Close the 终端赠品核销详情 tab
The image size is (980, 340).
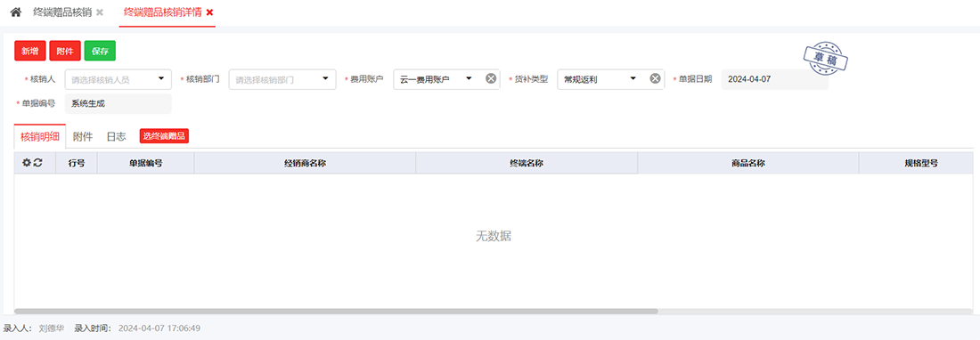point(209,12)
